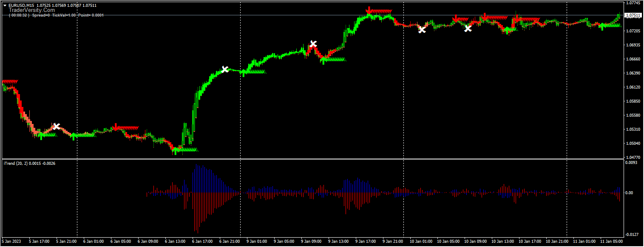This screenshot has width=644, height=247.
Task: Select the white X marker near 10 Jan 09:00
Action: tap(468, 29)
